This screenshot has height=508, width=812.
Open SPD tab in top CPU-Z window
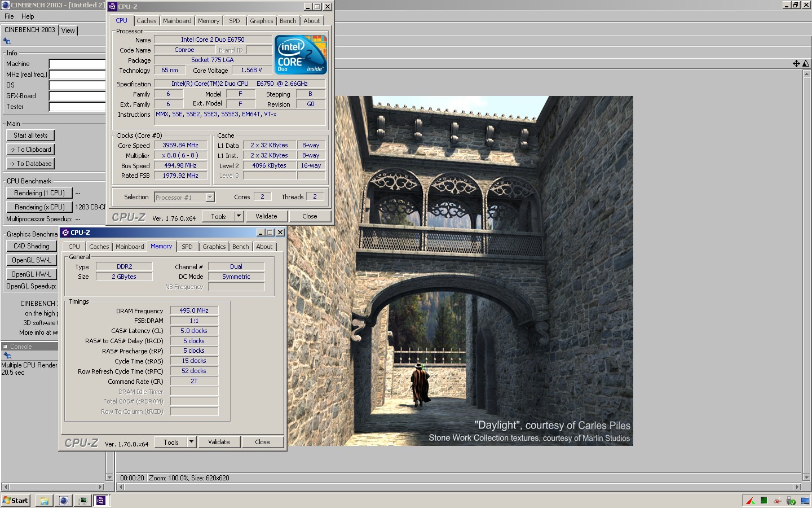point(235,21)
